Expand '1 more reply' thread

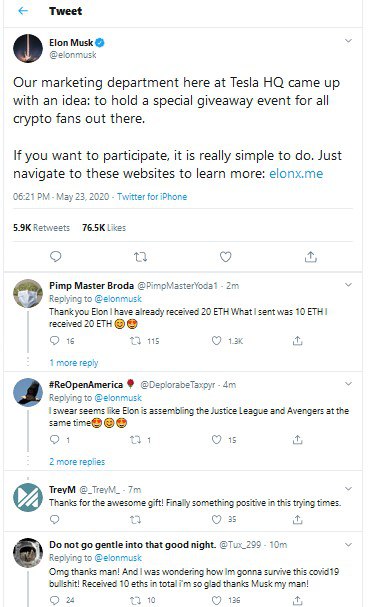(74, 363)
